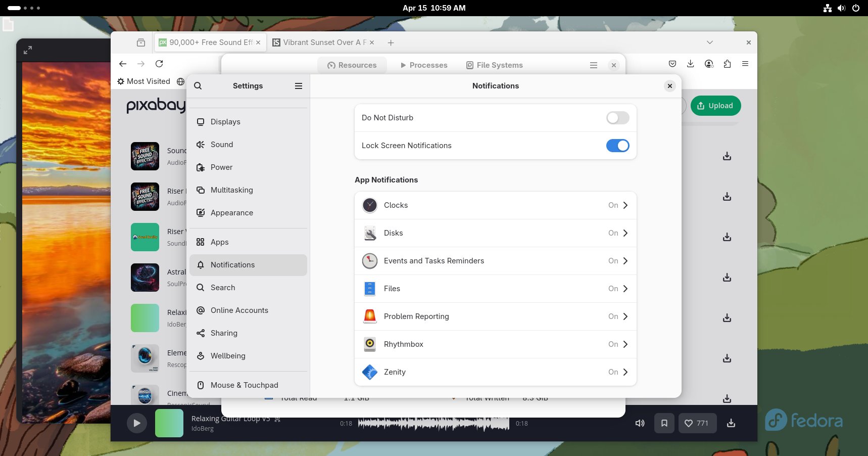Screen dimensions: 868x456
Task: Click the fullscreen arrows in image viewer
Action: 28,50
